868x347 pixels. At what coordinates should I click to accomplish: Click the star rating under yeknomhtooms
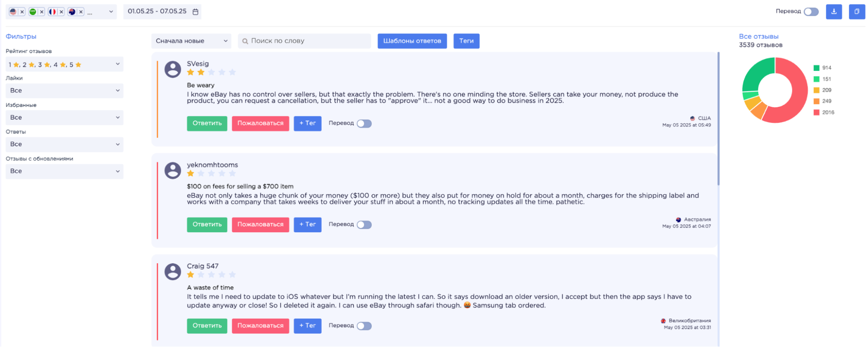(211, 174)
